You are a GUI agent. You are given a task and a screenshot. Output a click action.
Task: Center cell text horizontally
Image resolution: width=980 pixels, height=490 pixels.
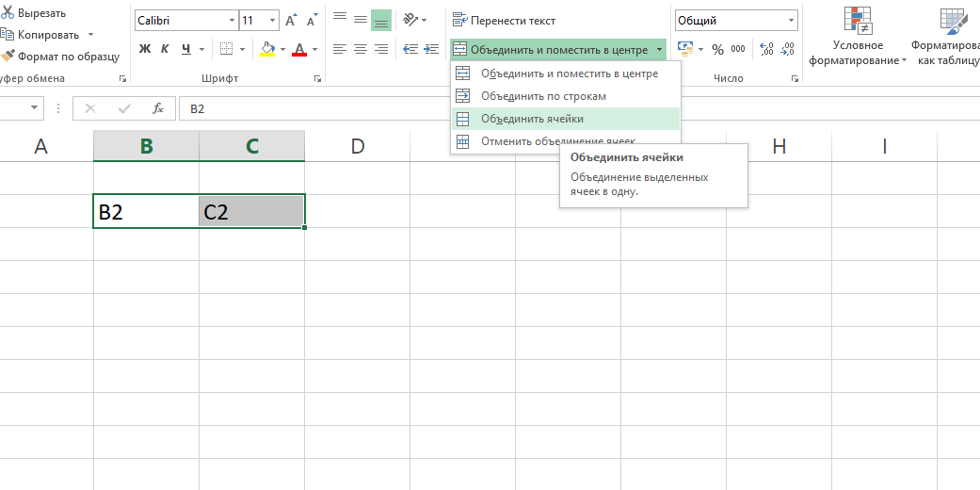coord(360,49)
